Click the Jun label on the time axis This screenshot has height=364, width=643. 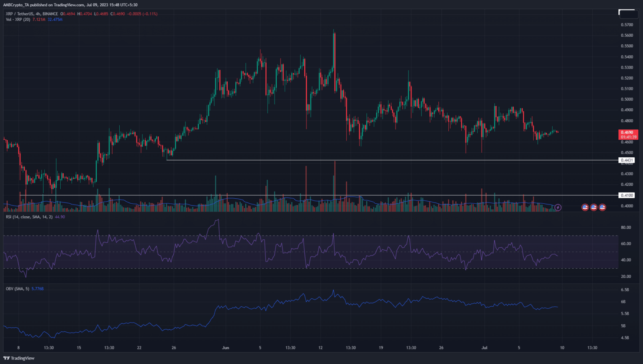226,348
